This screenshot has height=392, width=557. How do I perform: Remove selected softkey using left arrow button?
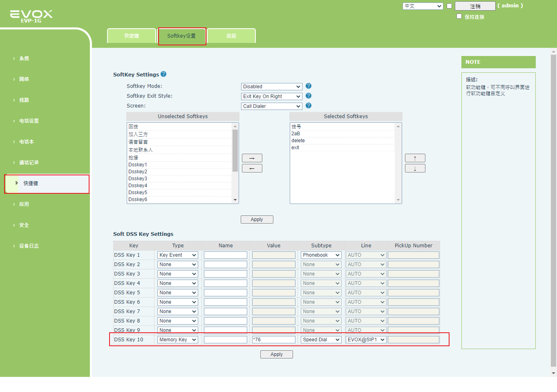pos(252,168)
